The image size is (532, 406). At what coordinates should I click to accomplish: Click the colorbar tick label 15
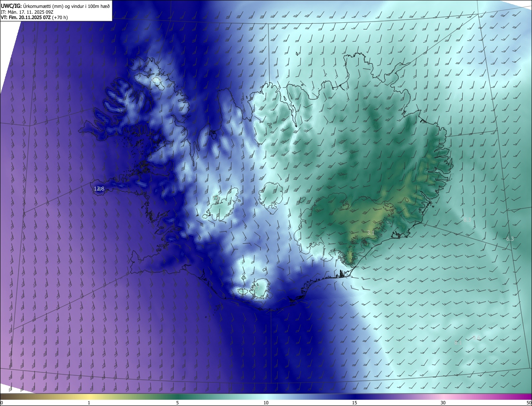coord(355,403)
